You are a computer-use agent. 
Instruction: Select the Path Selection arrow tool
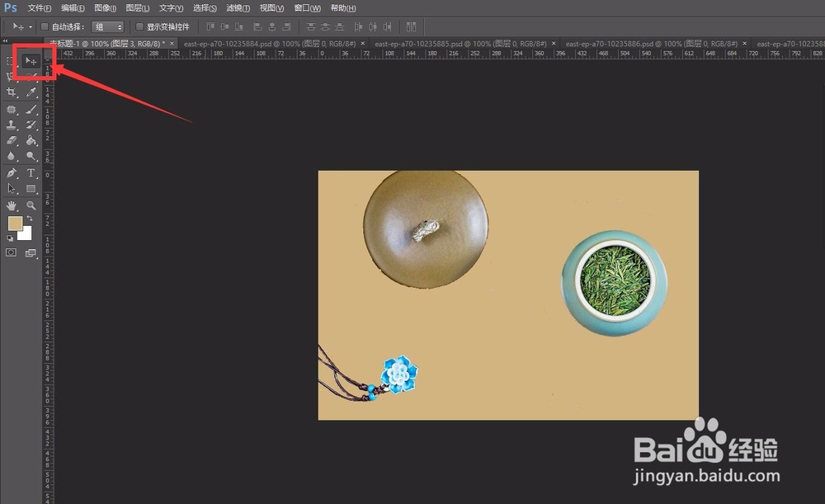point(11,189)
